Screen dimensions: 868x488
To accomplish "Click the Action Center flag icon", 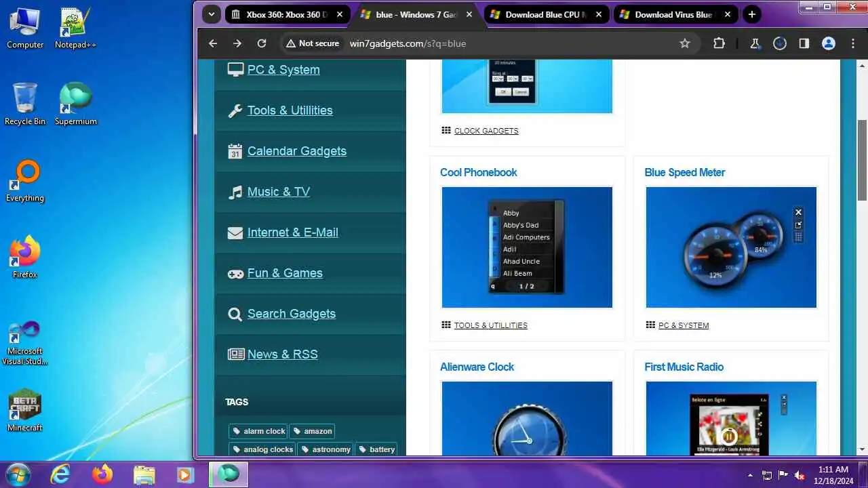I will pos(783,475).
